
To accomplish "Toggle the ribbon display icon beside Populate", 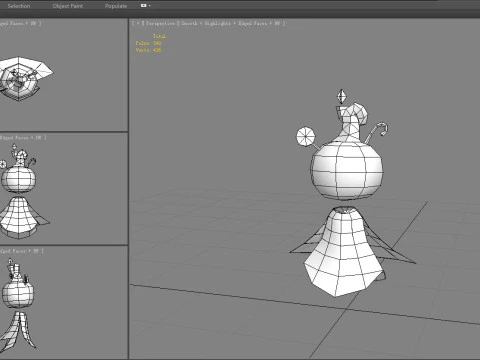I will coord(144,6).
